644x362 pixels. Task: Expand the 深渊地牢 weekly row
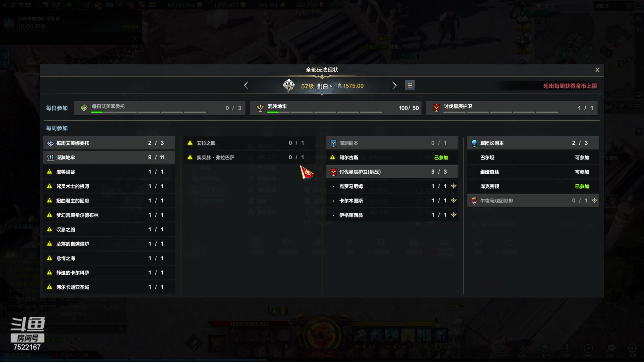(109, 157)
